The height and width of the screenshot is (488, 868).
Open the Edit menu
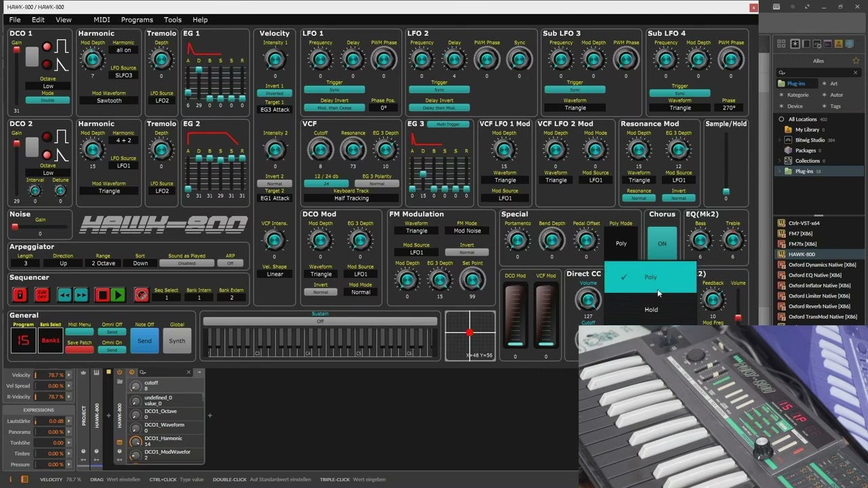pos(38,20)
